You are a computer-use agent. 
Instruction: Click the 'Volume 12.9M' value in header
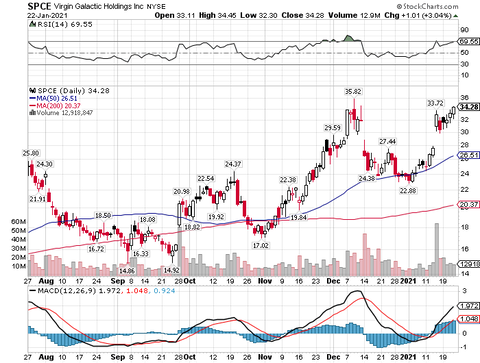[x=354, y=16]
